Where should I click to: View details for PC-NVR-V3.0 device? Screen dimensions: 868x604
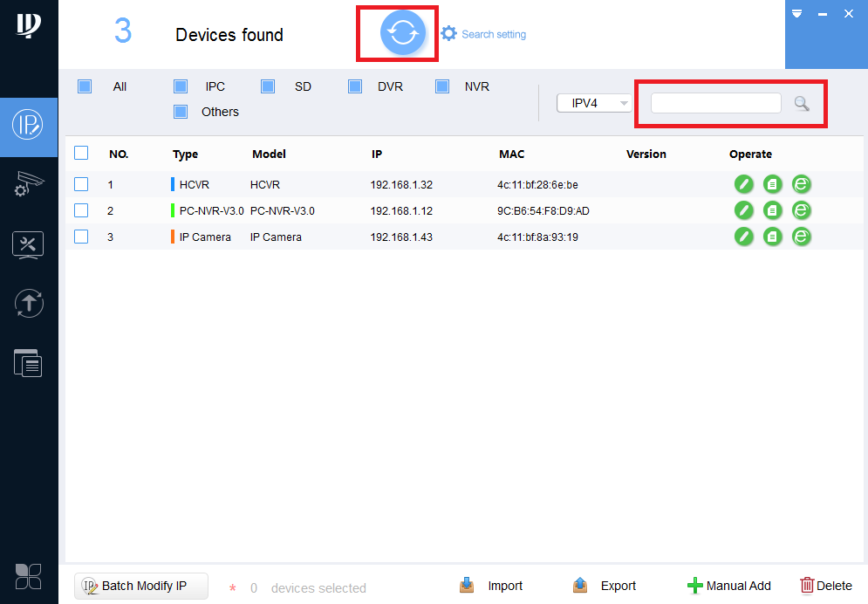pos(772,210)
